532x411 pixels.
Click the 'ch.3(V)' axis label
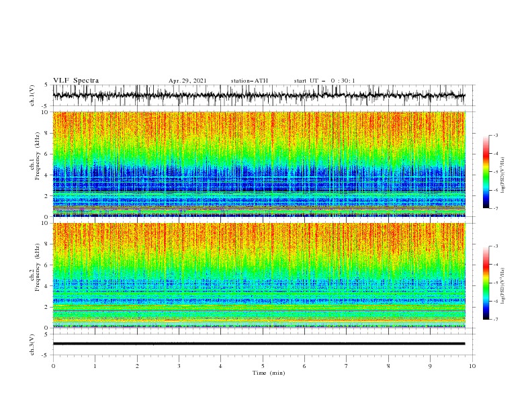32,345
